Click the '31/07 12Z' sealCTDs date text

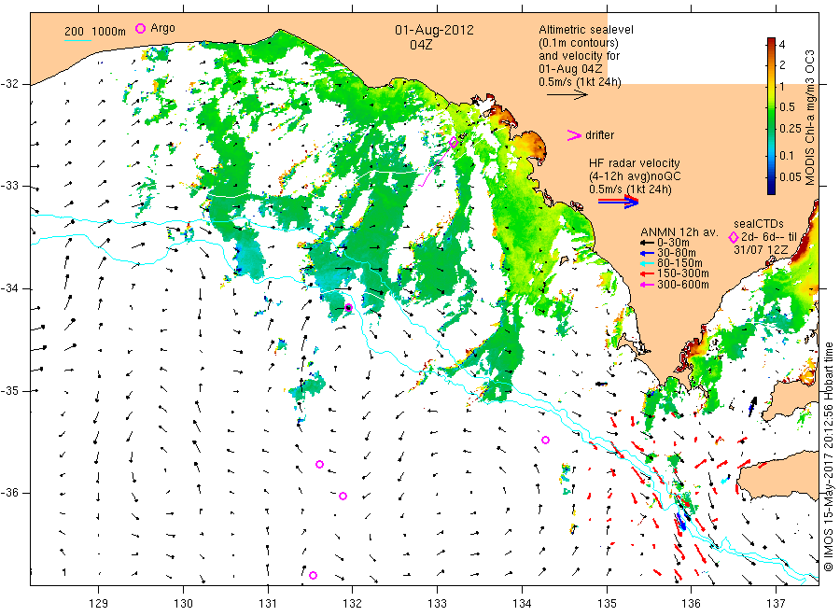pos(760,249)
